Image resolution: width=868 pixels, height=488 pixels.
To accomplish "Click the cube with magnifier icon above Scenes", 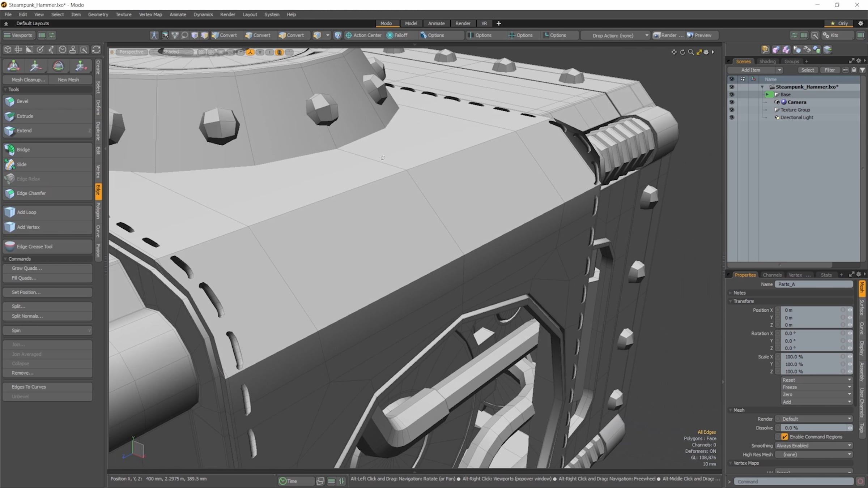I will [765, 50].
